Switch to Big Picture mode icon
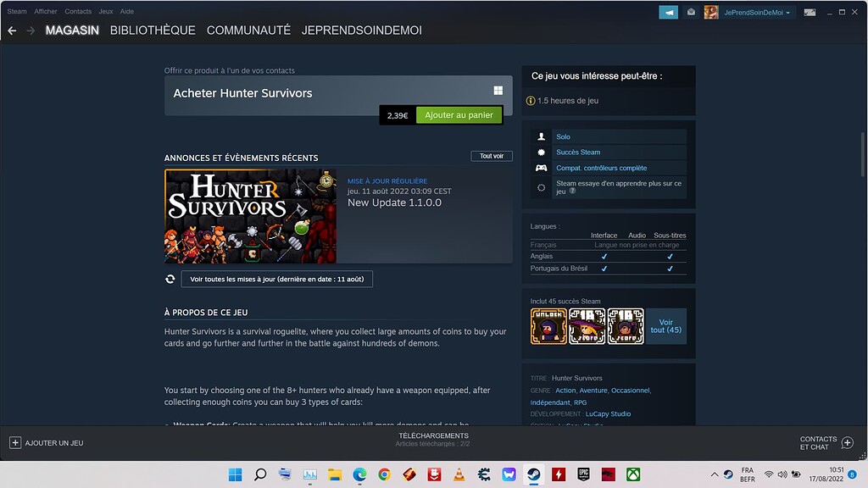 (810, 12)
